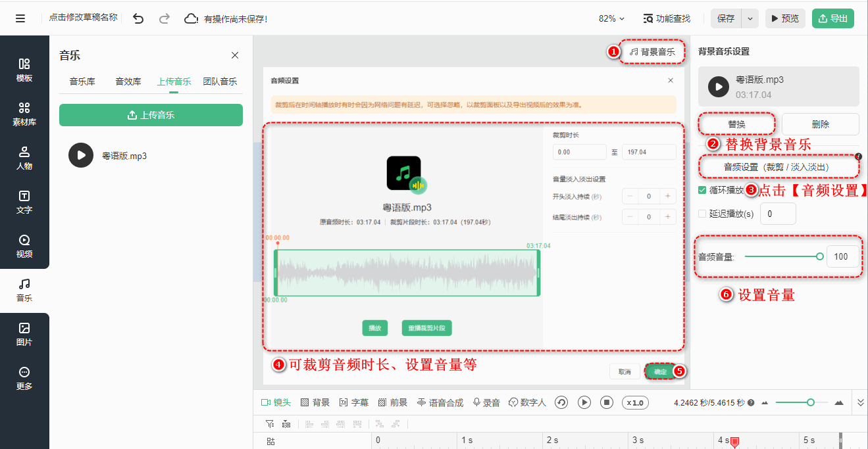Select the 前景 timeline tab
868x449 pixels.
click(393, 402)
